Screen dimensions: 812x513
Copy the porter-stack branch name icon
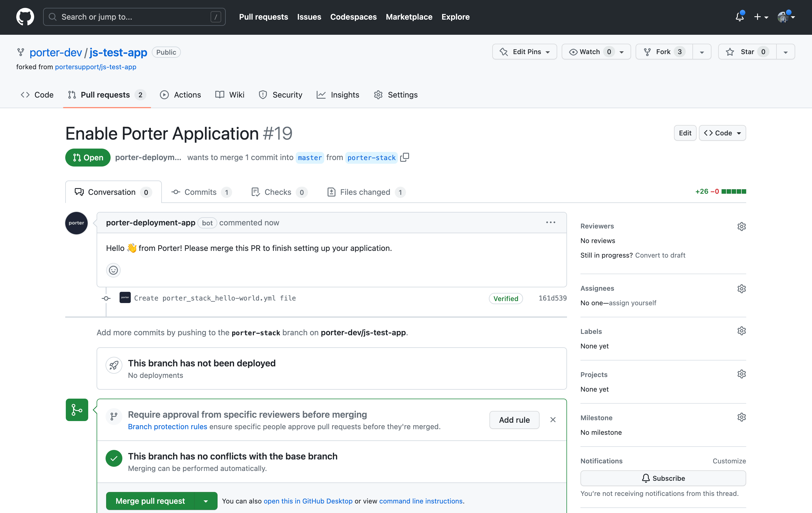pos(404,157)
